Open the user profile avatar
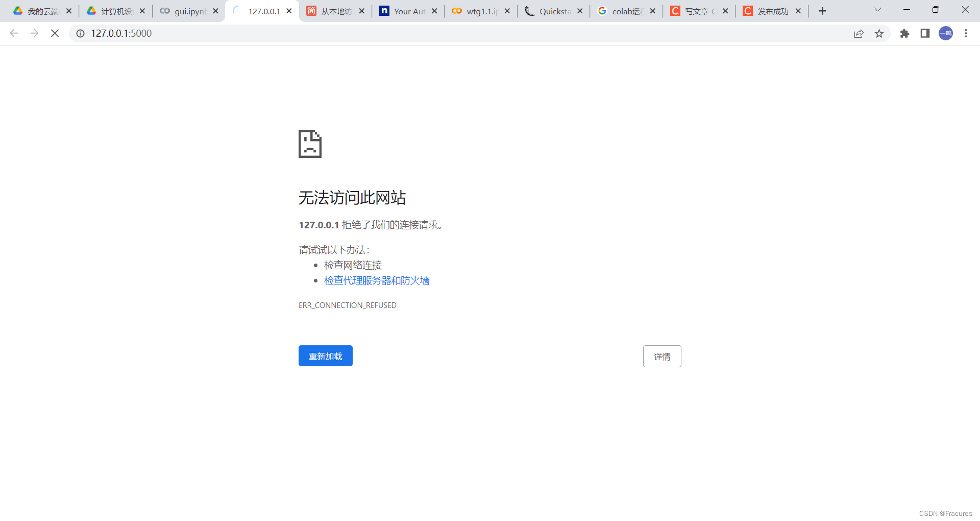Screen dimensions: 980x521 [946, 33]
